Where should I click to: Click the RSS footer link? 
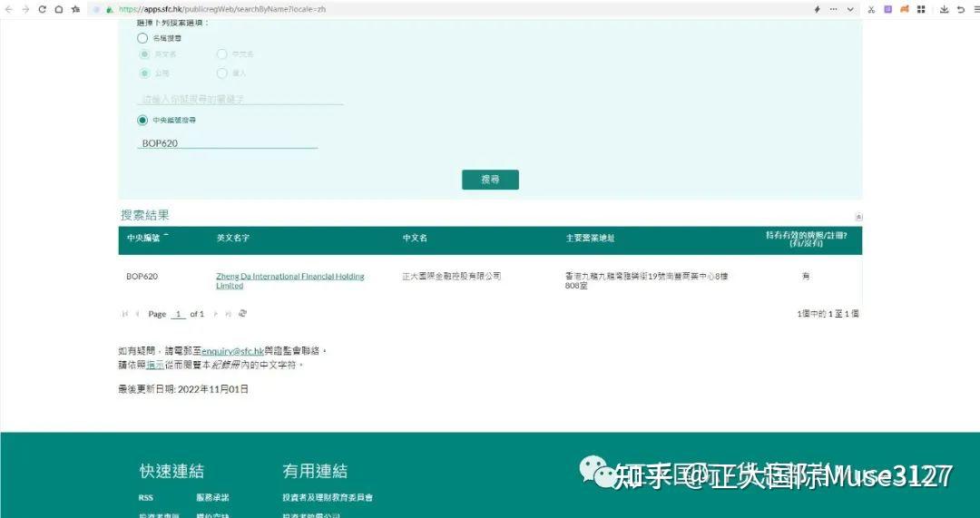click(145, 498)
